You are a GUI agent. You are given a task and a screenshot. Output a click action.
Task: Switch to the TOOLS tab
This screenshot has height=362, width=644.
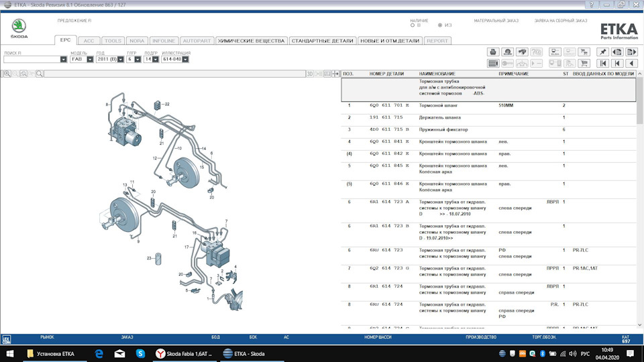click(x=113, y=41)
